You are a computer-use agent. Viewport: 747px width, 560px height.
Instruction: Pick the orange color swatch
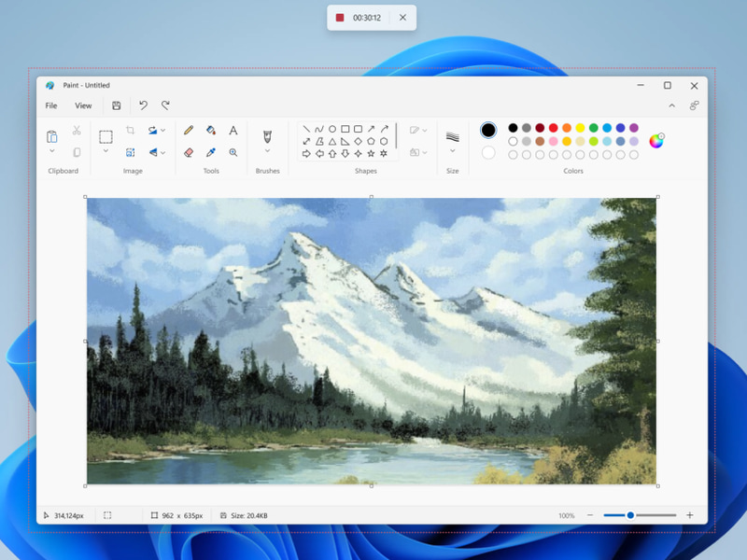click(x=567, y=128)
